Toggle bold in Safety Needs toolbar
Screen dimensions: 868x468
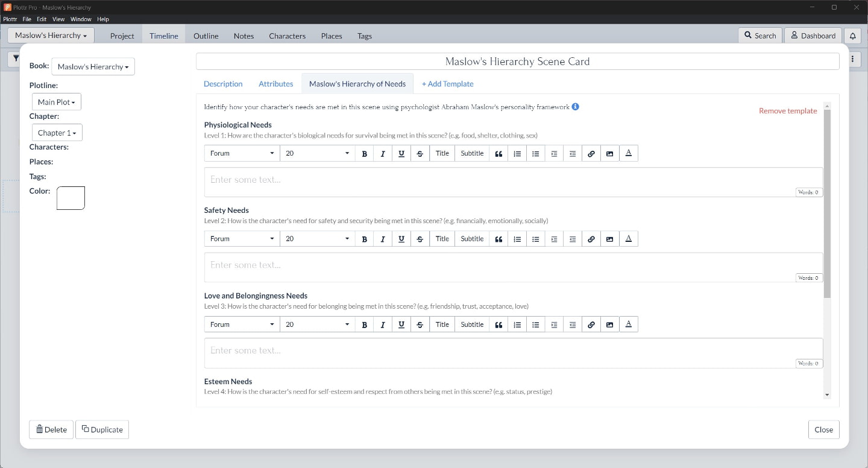pos(364,239)
